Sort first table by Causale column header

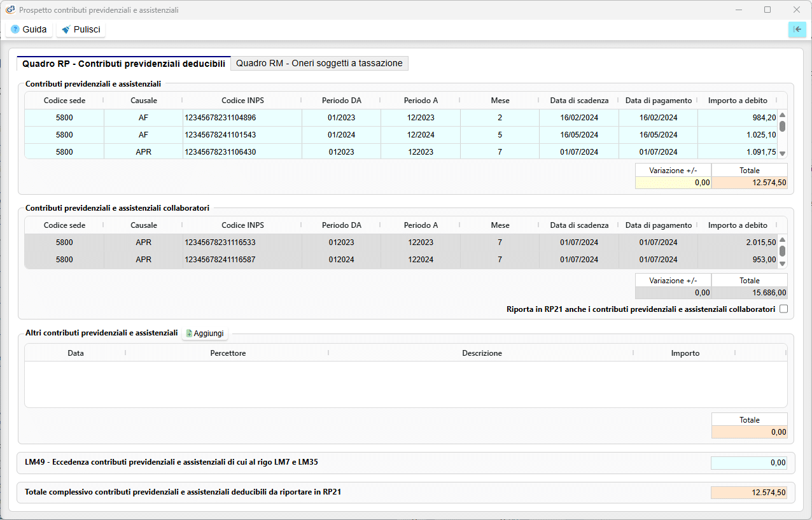(x=143, y=101)
